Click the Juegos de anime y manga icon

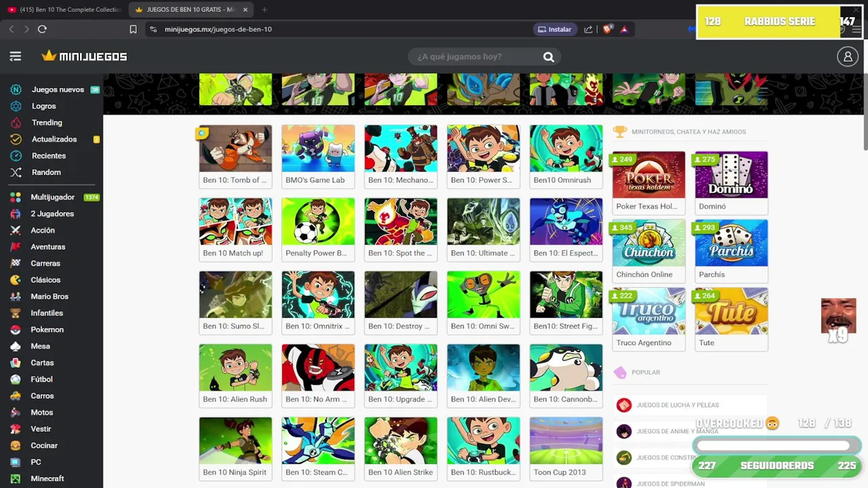pos(624,431)
